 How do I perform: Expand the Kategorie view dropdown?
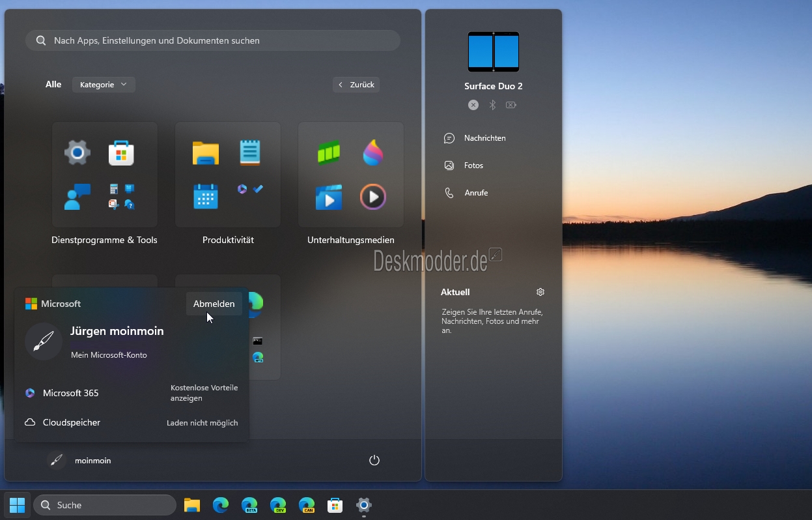104,85
